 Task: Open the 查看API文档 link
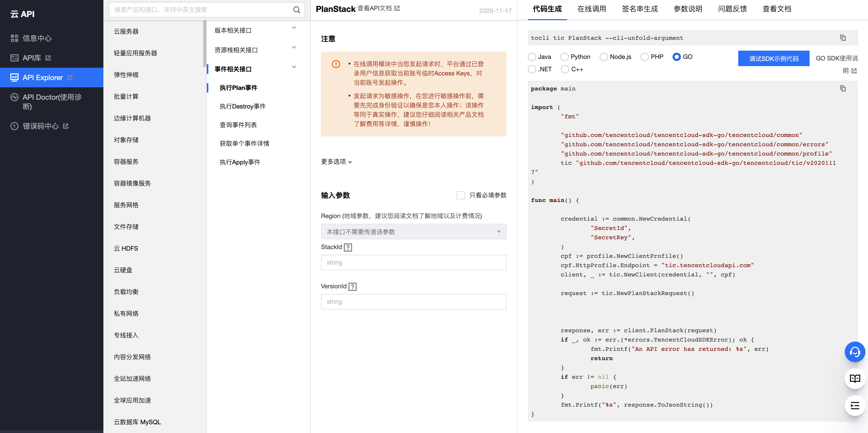tap(374, 8)
